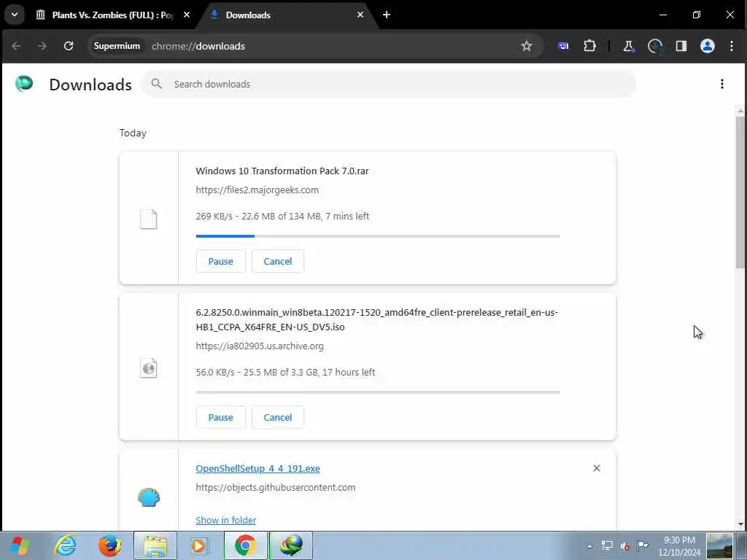The height and width of the screenshot is (560, 747).
Task: Click the Supermium site info chip
Action: [117, 46]
